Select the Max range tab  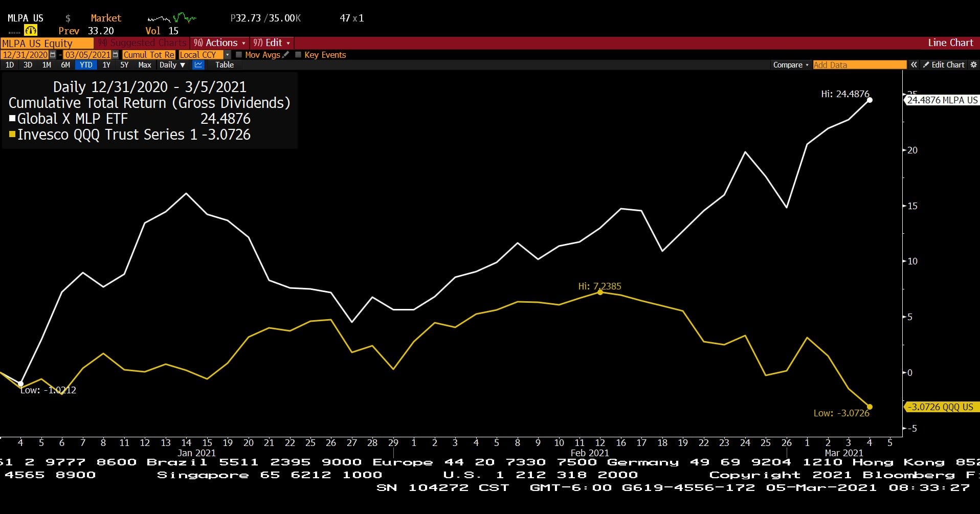click(145, 65)
